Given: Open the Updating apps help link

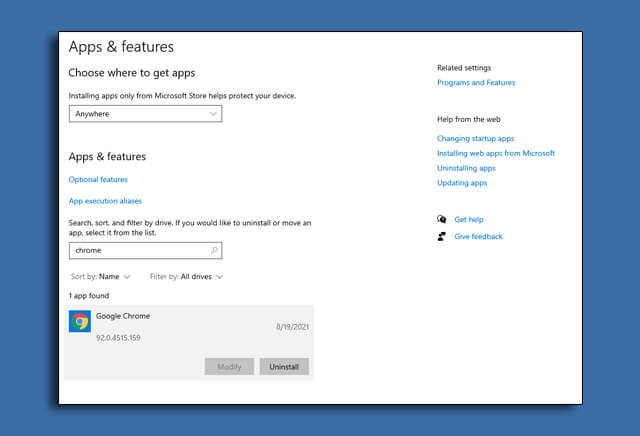Looking at the screenshot, I should (462, 183).
